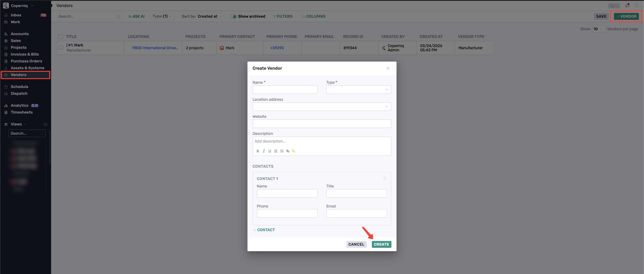
Task: Insert numbered list in description
Action: 276,151
